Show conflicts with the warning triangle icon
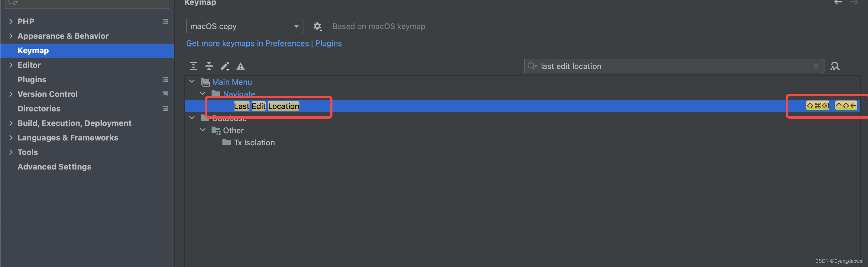The image size is (868, 267). click(240, 66)
